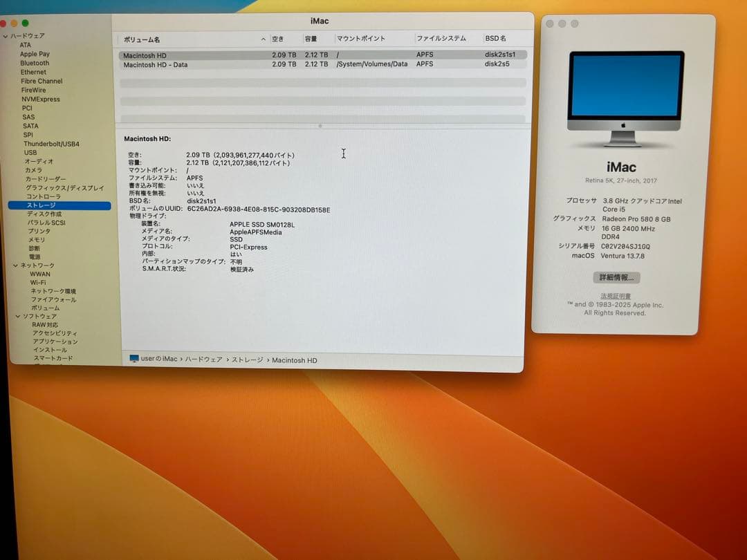747x560 pixels.
Task: Sort by the 容量 column header
Action: click(311, 39)
